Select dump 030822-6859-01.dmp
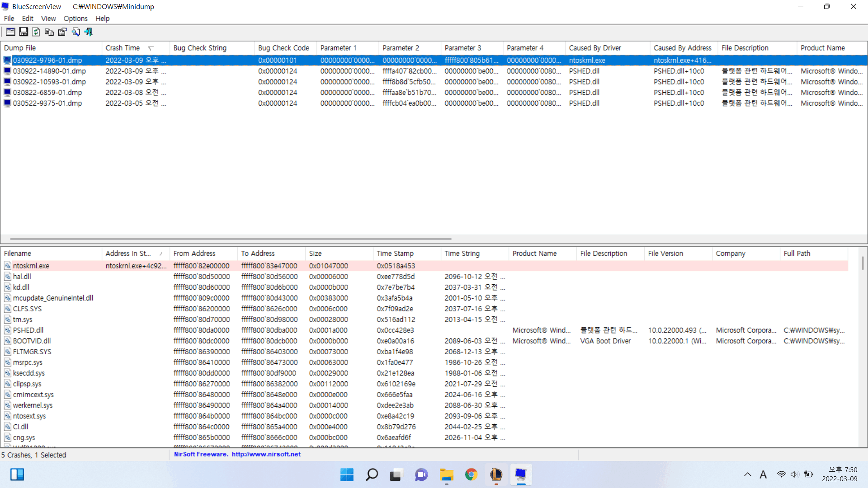This screenshot has height=488, width=868. (x=47, y=93)
